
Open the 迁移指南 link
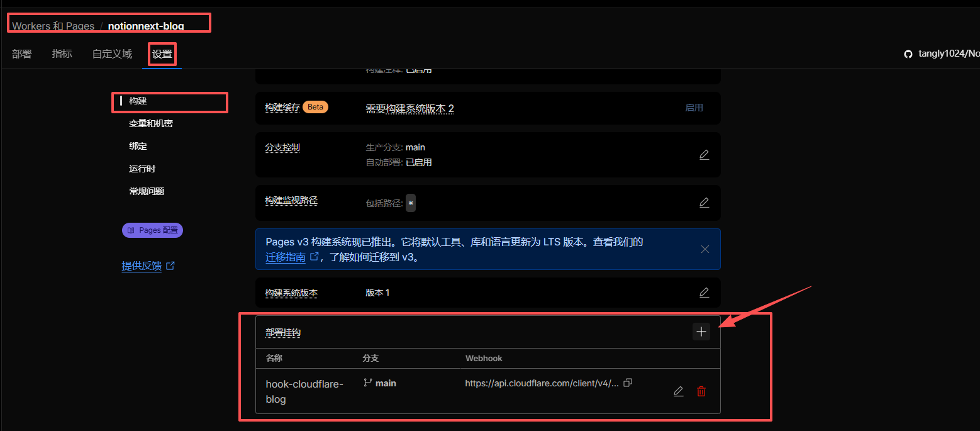286,257
